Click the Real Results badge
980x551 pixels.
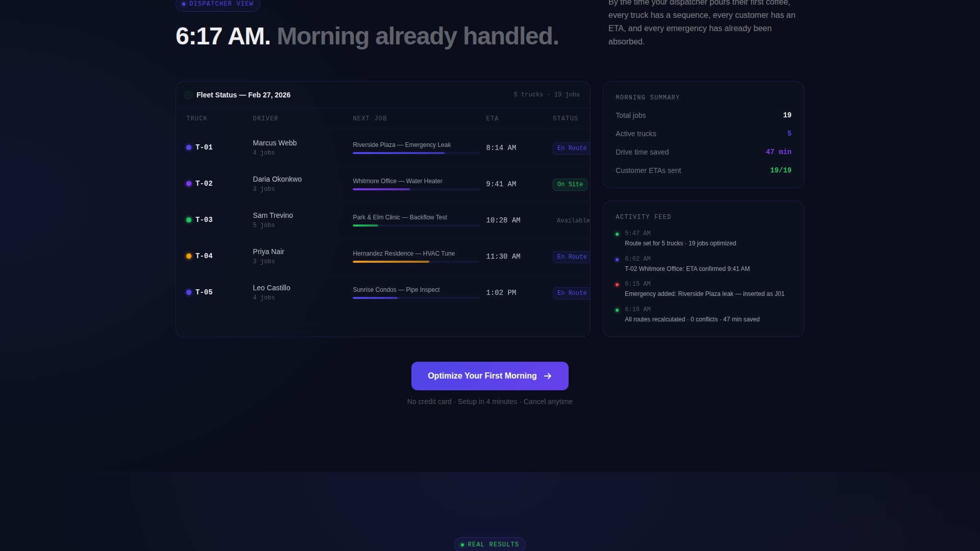(490, 544)
